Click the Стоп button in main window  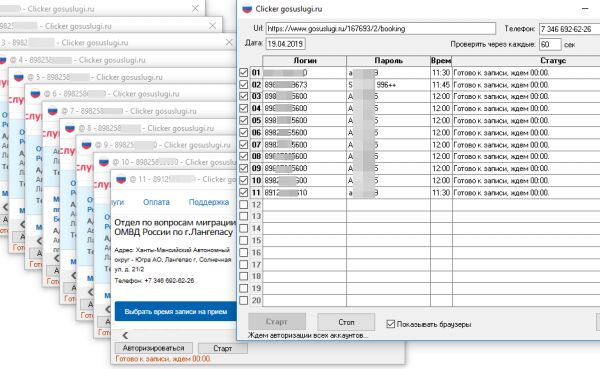346,322
